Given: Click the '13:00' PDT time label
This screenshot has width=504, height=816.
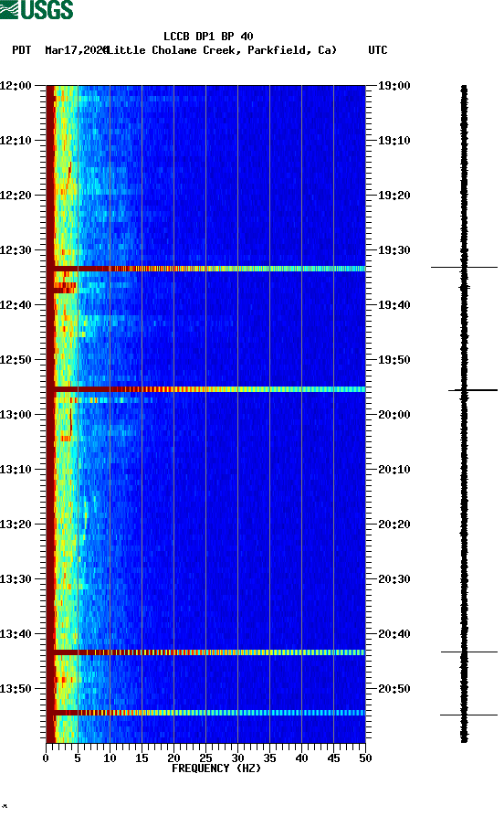Looking at the screenshot, I should (16, 415).
